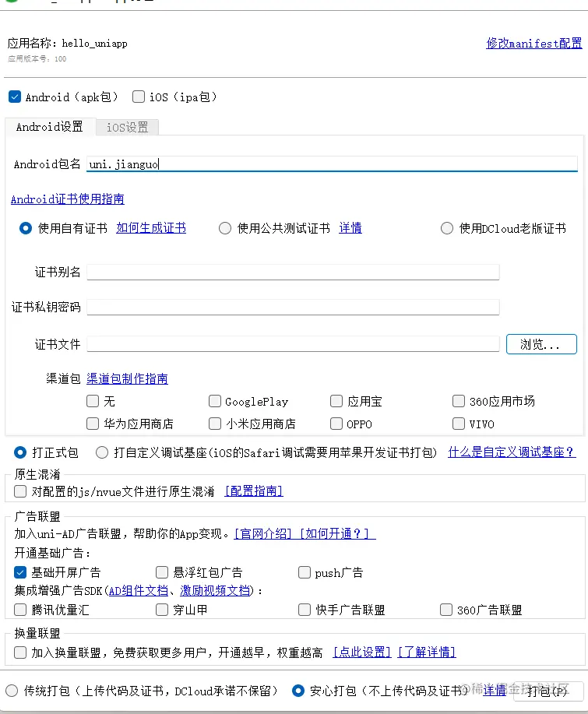The image size is (588, 714).
Task: Check the 小米应用商店 channel checkbox
Action: (214, 424)
